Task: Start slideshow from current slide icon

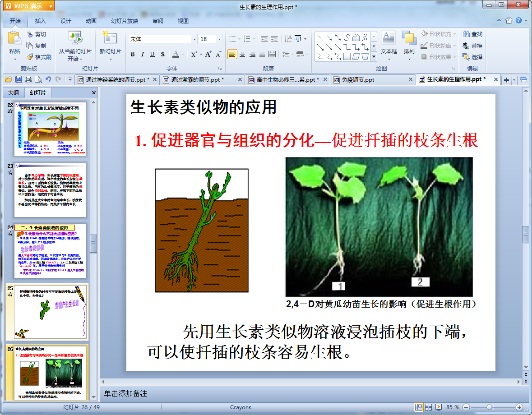Action: [75, 38]
